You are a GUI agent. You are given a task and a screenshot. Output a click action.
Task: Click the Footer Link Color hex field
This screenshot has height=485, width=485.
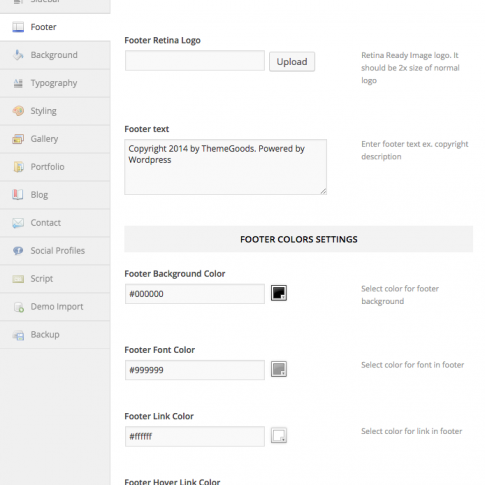tap(195, 436)
